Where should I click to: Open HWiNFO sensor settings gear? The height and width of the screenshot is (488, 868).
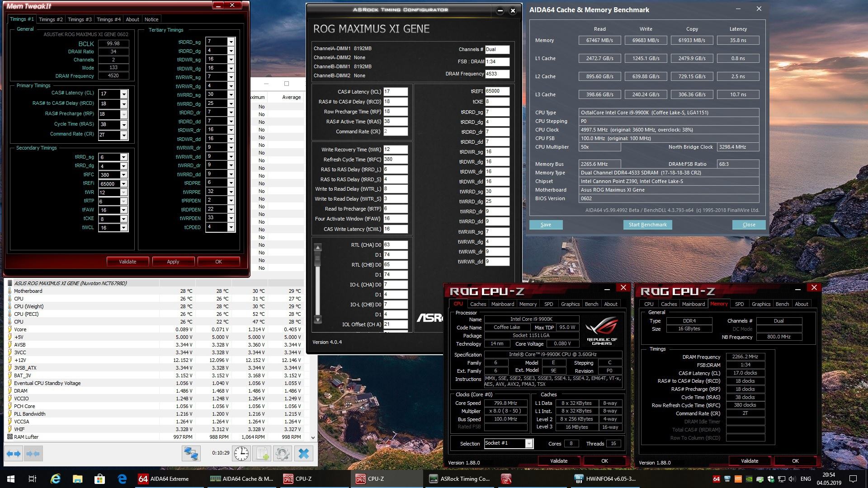[283, 453]
